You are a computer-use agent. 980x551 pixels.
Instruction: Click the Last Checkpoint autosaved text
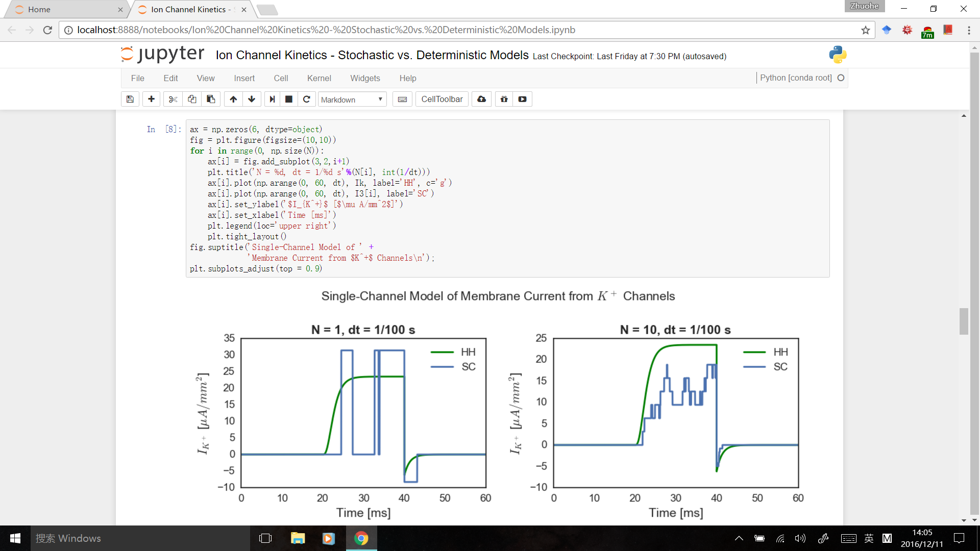(x=629, y=56)
